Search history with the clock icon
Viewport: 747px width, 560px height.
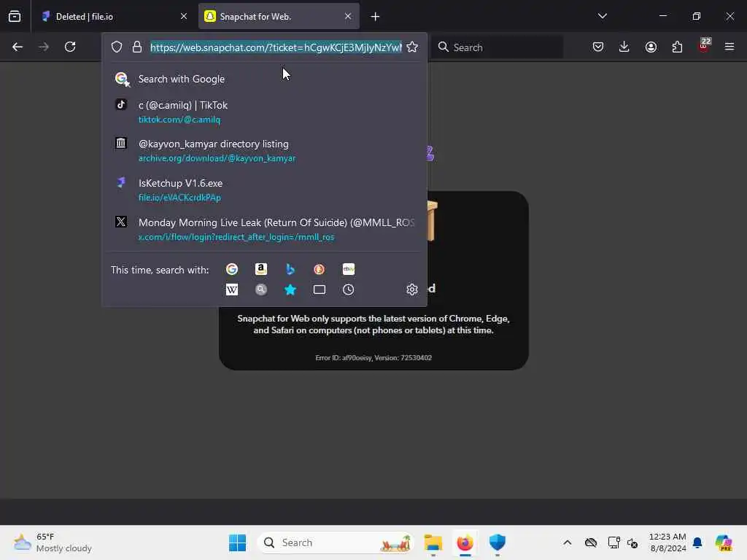coord(348,289)
